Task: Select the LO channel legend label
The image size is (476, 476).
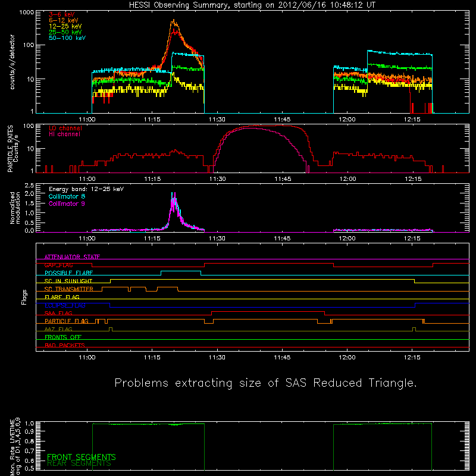Action: pyautogui.click(x=65, y=128)
